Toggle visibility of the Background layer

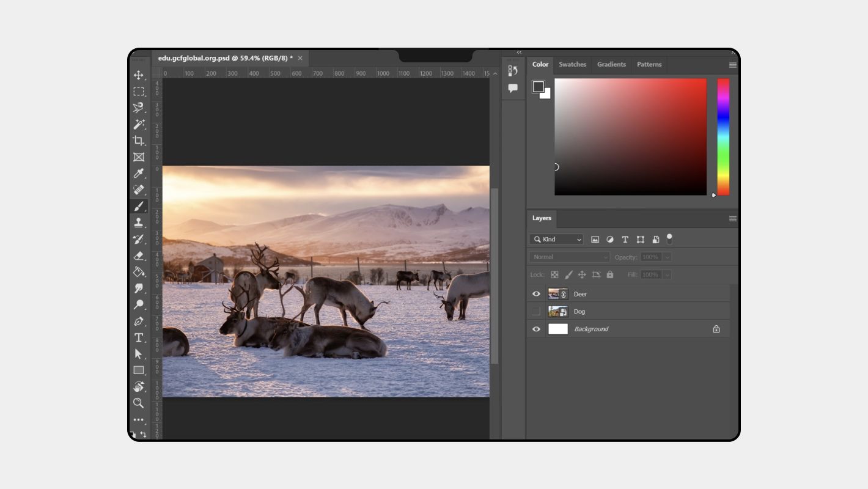[536, 329]
